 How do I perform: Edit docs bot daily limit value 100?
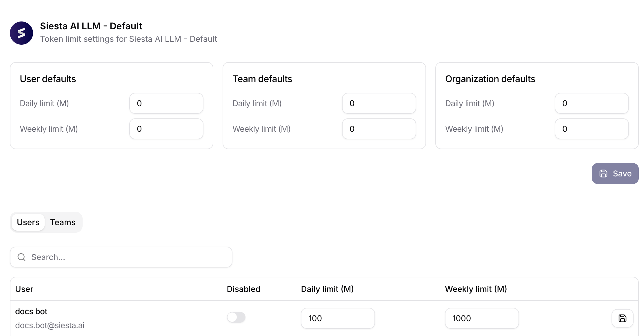pyautogui.click(x=338, y=318)
